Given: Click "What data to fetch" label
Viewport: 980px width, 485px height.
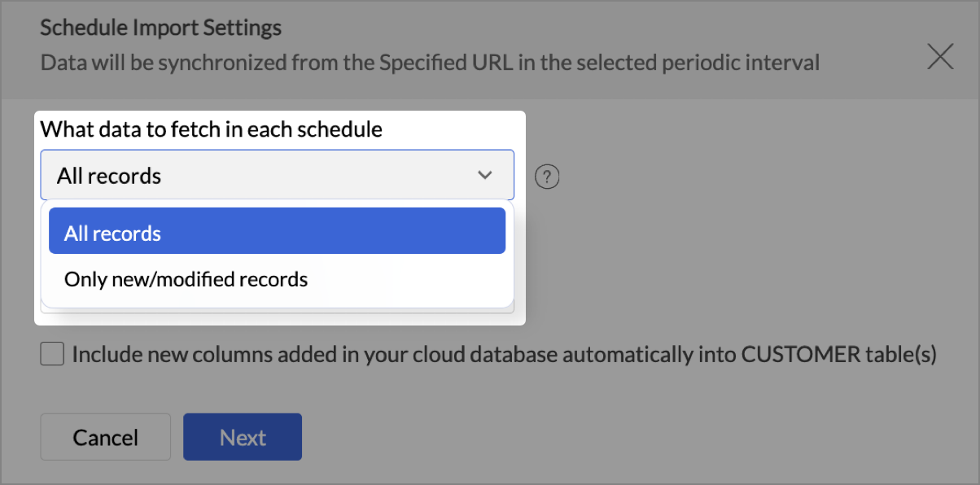Looking at the screenshot, I should 212,129.
